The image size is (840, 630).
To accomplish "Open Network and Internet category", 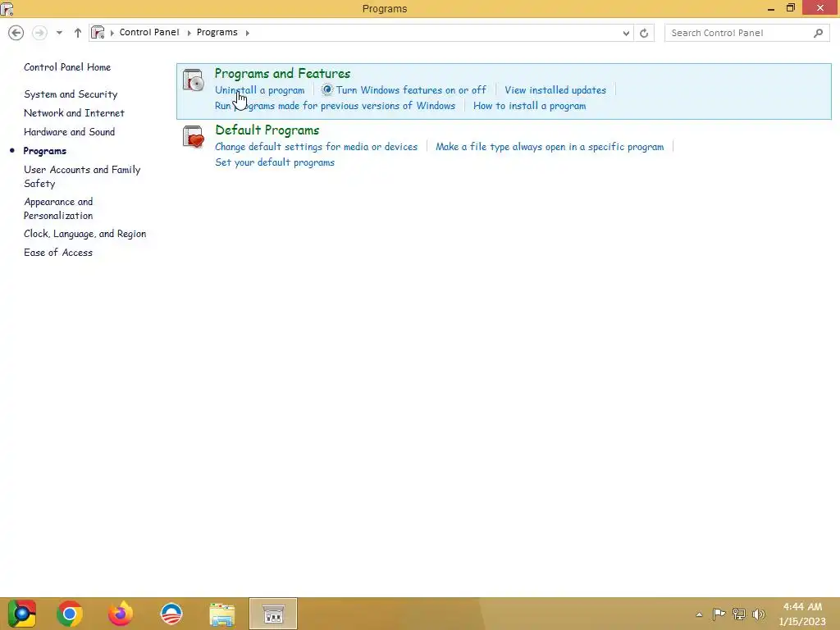I will coord(74,113).
